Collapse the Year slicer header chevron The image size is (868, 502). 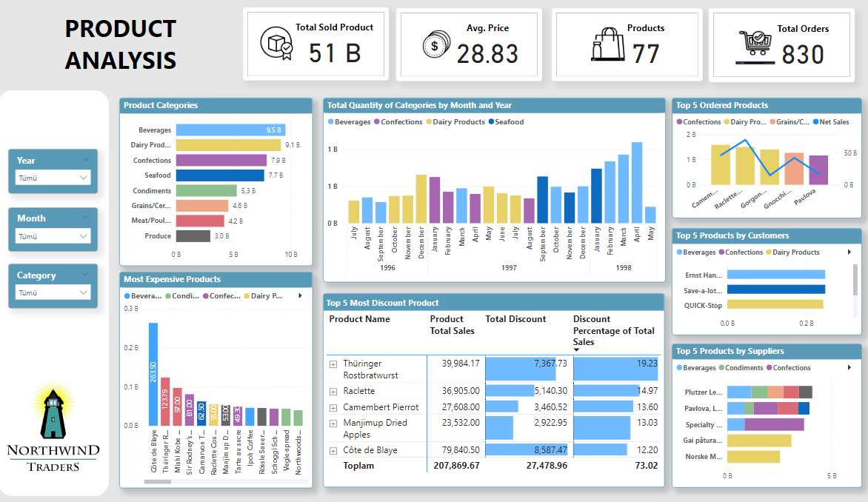click(x=85, y=159)
